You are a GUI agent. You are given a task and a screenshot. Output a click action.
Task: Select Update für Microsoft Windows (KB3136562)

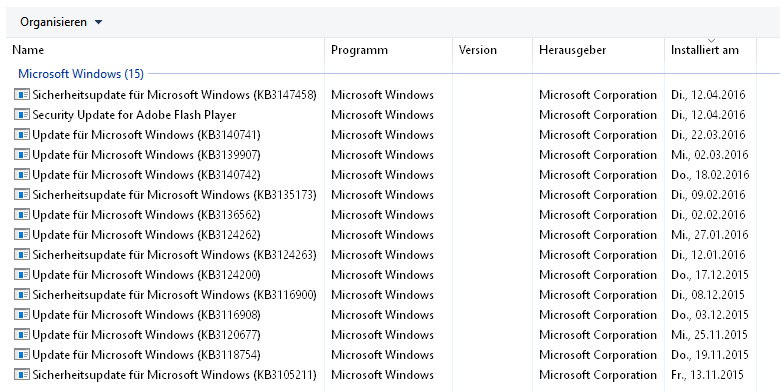(x=382, y=214)
